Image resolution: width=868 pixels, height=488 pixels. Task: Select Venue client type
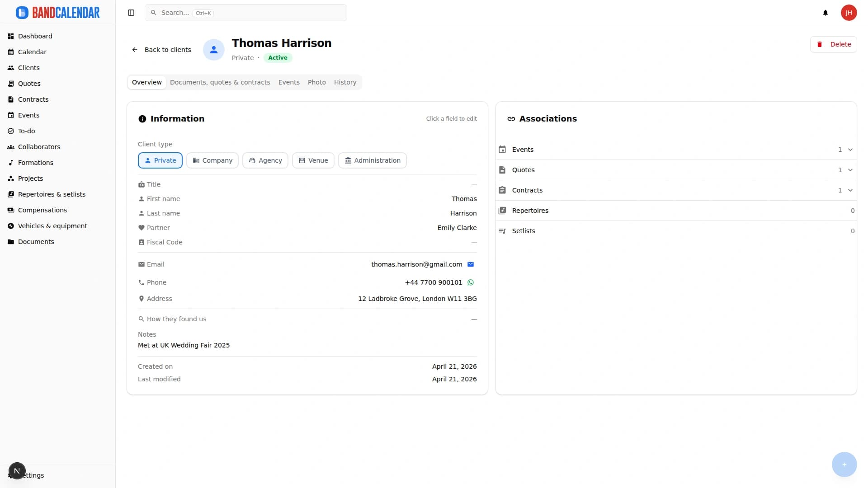tap(313, 160)
